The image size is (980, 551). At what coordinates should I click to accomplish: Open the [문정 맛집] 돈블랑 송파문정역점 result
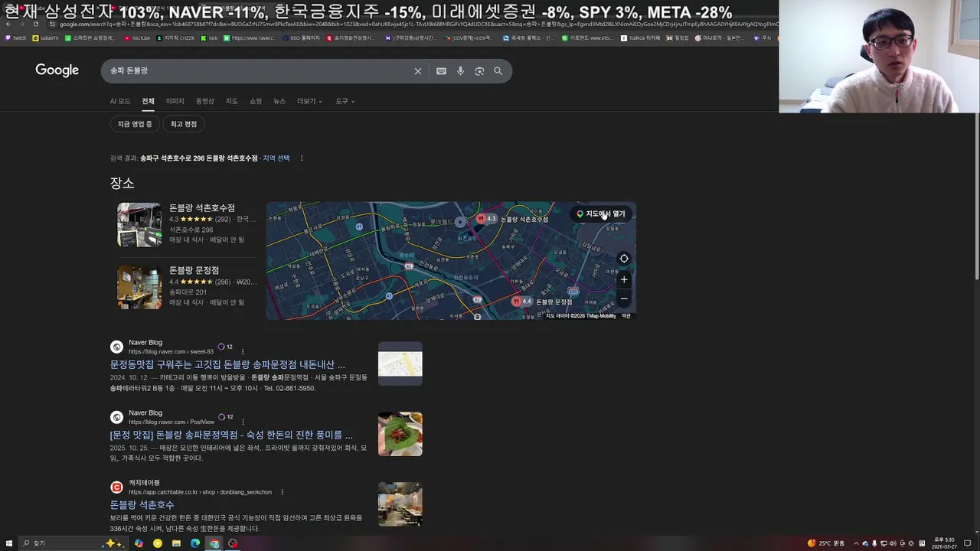[x=231, y=435]
